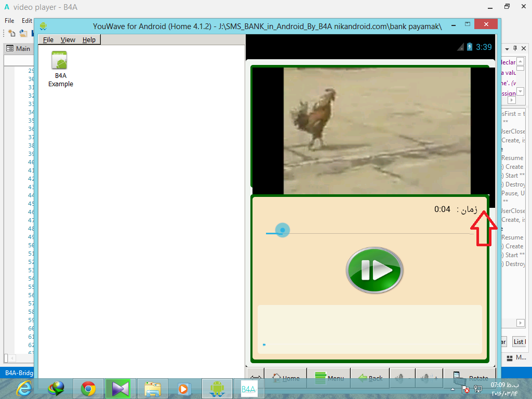The image size is (532, 399).
Task: Click the YouWave android logo in title bar
Action: (x=43, y=25)
